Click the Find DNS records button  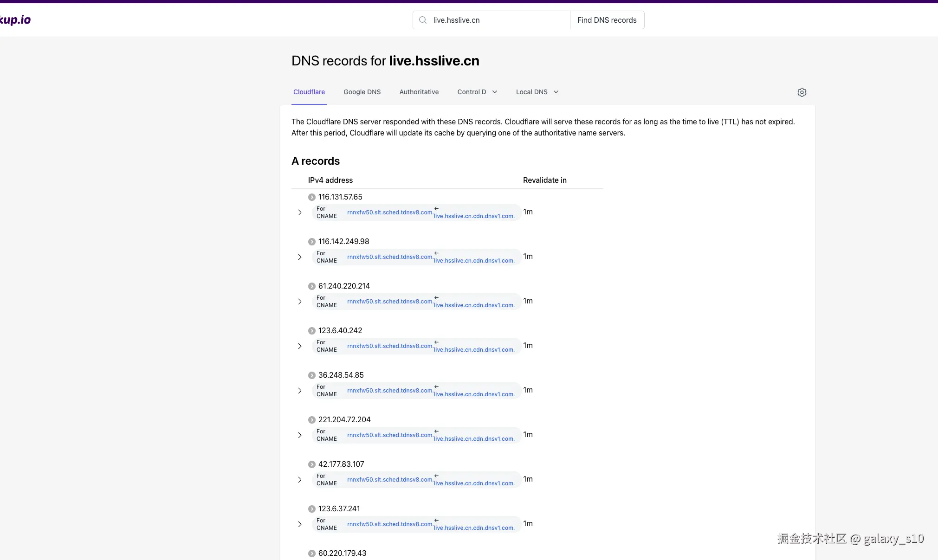point(607,20)
